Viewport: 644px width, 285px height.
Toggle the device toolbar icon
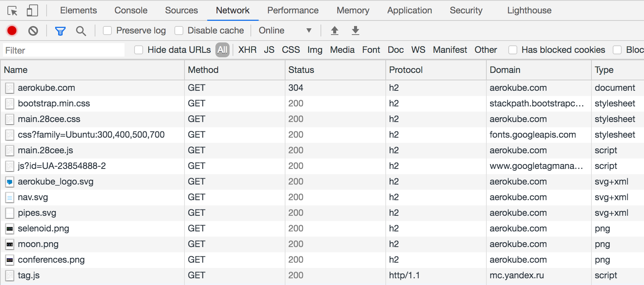click(x=32, y=10)
